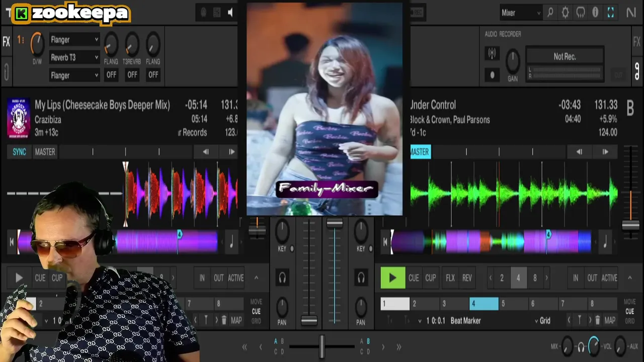
Task: Open the Beat Marker cue list dropdown
Action: coord(420,320)
